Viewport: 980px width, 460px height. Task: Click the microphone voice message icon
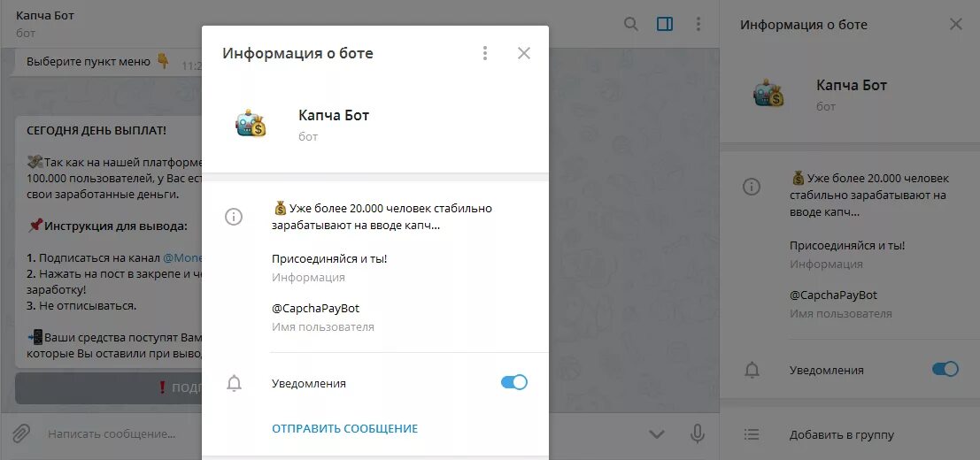coord(698,433)
